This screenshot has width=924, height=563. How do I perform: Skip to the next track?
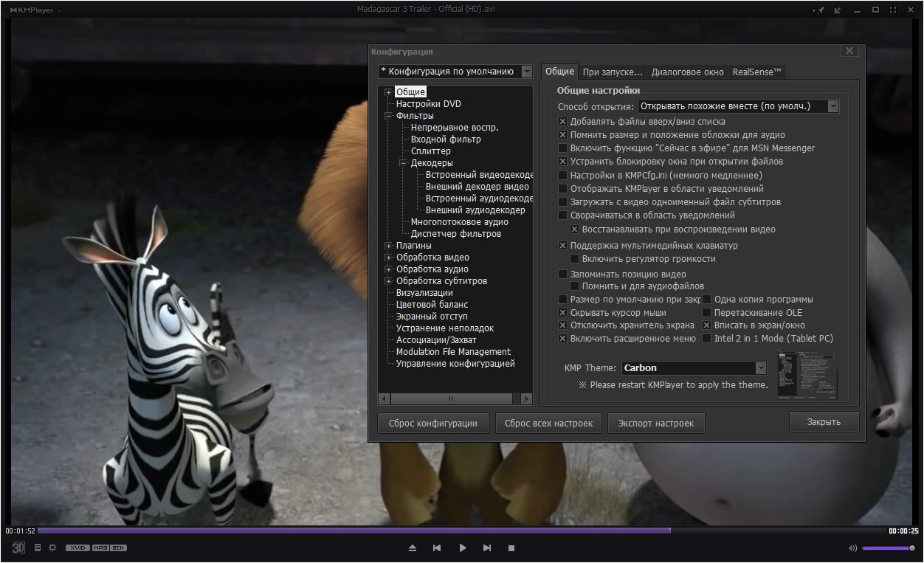click(487, 548)
